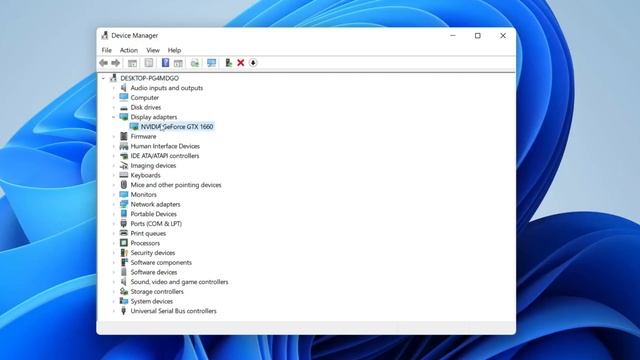Click the Universal Serial Bus controllers icon
The image size is (640, 360).
coord(124,311)
